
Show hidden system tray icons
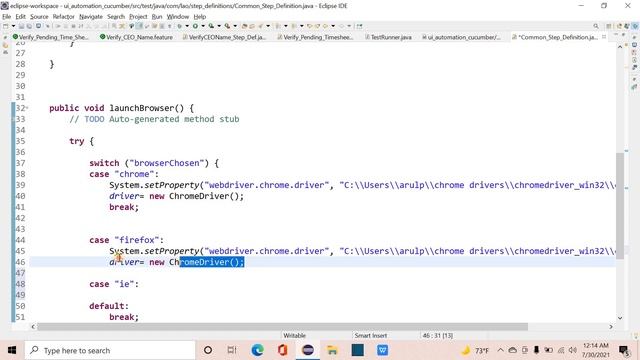coord(500,350)
